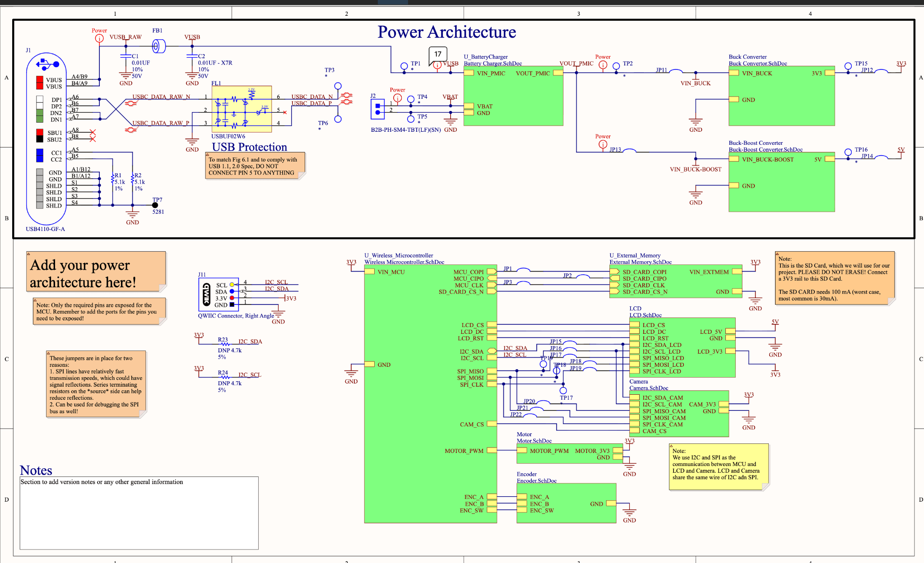Click the 'Battery Charger.SchDoc' file name label

[x=492, y=64]
